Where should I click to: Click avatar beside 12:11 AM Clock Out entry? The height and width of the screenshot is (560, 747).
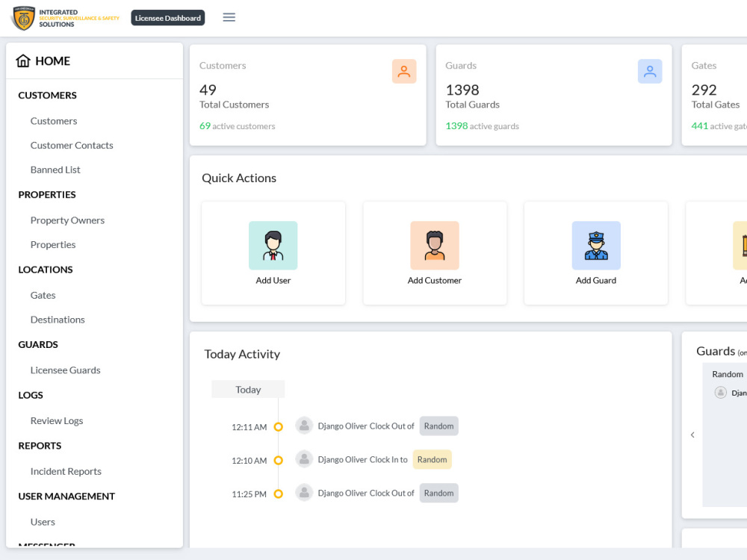(304, 426)
